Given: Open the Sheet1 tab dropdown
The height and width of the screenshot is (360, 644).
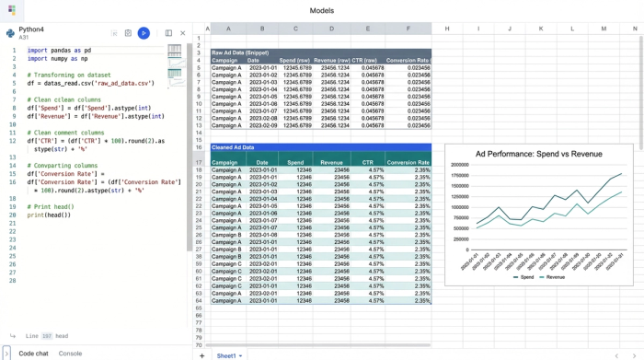Looking at the screenshot, I should click(240, 356).
